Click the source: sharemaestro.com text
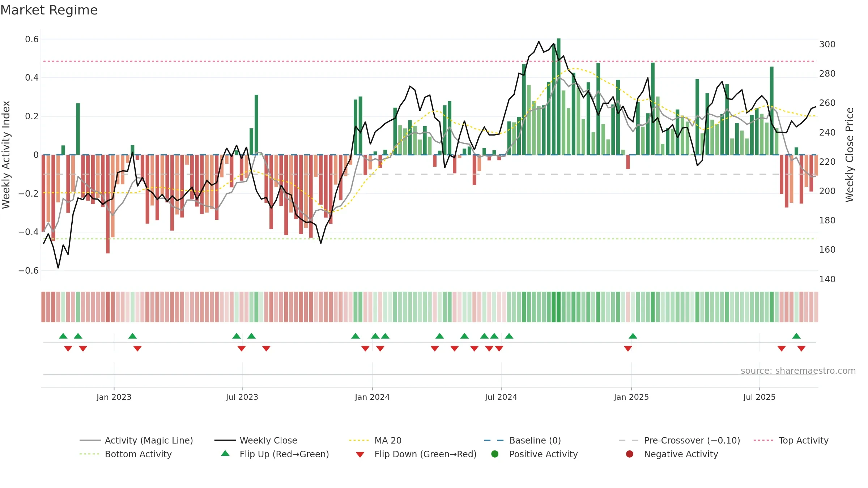Viewport: 868px width, 488px height. [x=798, y=371]
